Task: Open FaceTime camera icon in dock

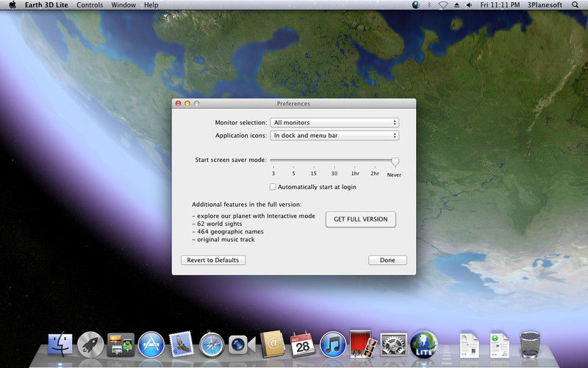Action: point(242,344)
